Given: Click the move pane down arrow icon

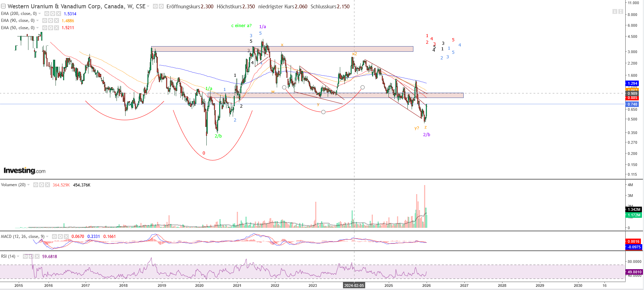Looking at the screenshot, I should click(615, 11).
